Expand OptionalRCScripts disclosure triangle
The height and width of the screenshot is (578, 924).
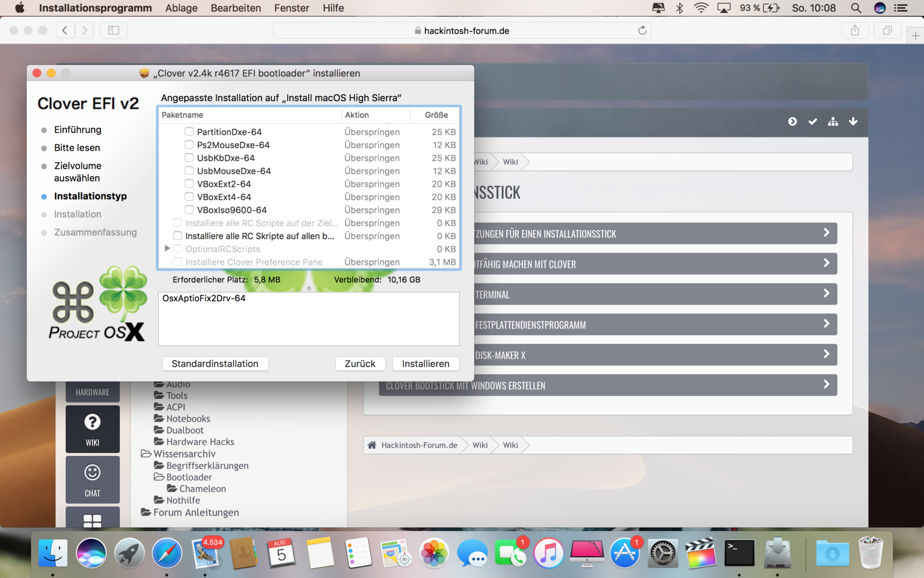click(167, 249)
